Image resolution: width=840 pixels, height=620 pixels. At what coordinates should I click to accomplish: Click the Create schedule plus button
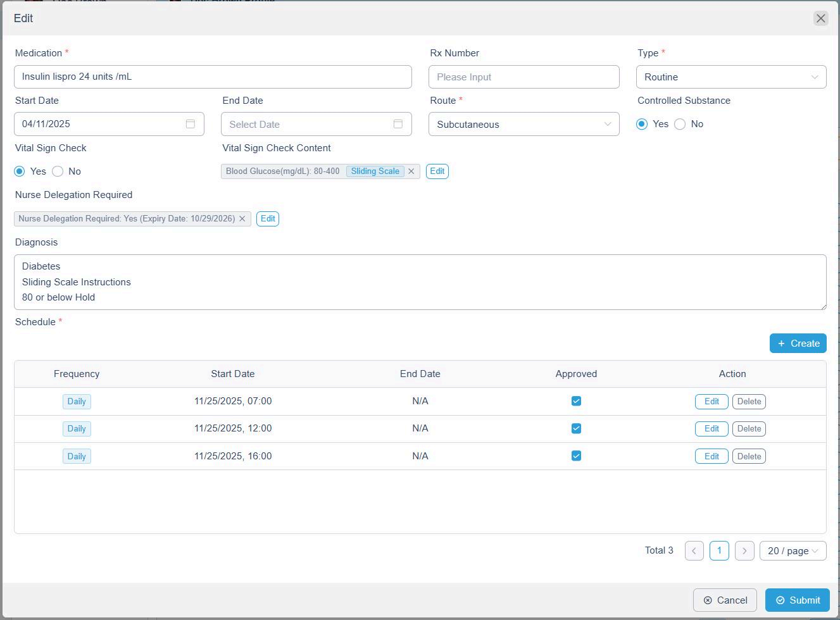798,344
